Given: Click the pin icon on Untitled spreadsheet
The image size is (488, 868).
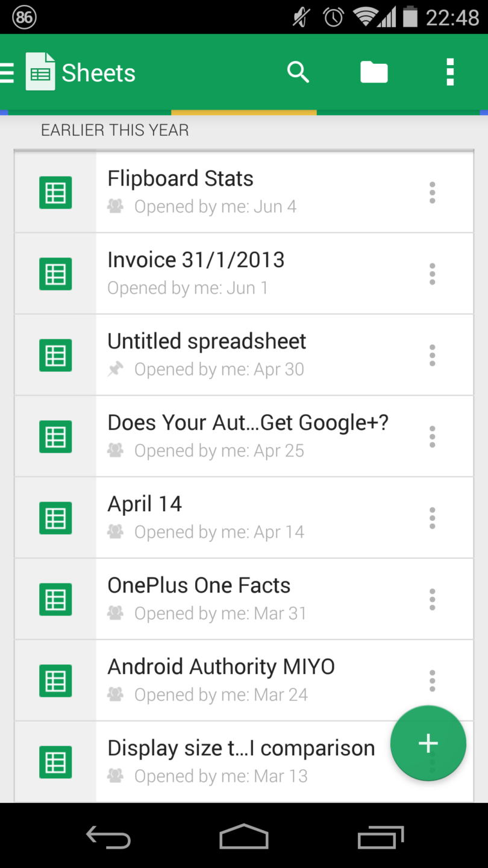Looking at the screenshot, I should point(115,369).
